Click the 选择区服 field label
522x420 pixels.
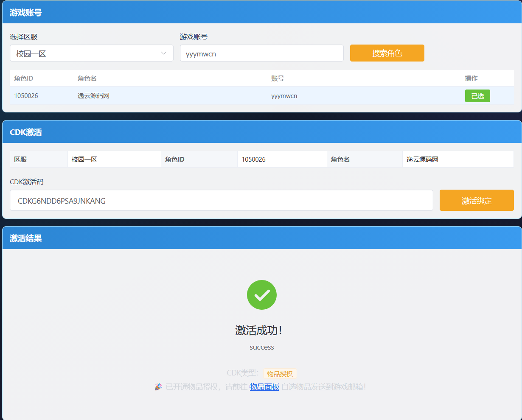click(x=24, y=37)
